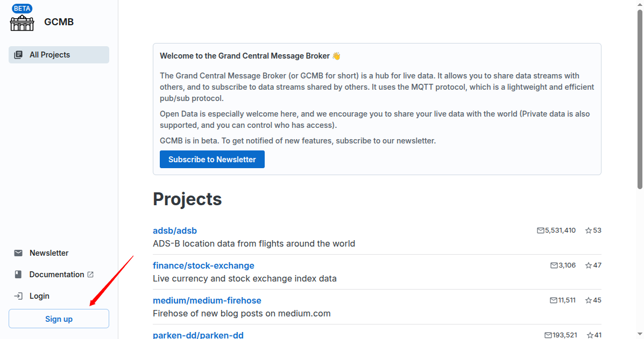Click the waving hand emoji

tap(336, 56)
